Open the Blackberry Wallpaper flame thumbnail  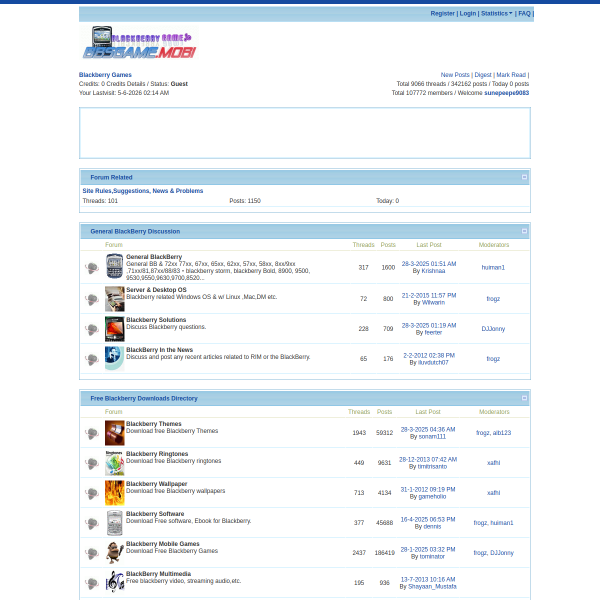[x=114, y=493]
